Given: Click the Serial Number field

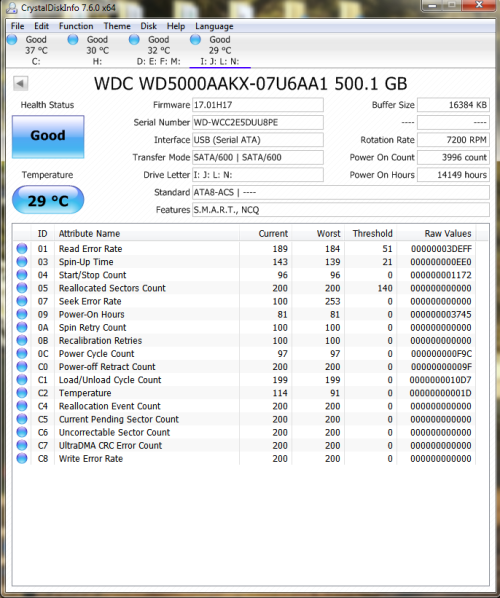Looking at the screenshot, I should [257, 122].
